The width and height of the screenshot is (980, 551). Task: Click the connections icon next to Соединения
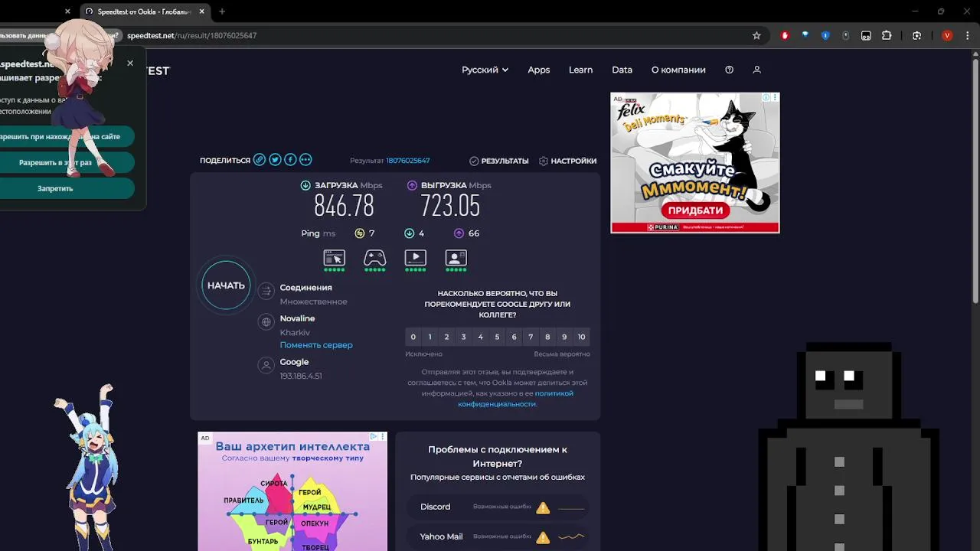[266, 291]
